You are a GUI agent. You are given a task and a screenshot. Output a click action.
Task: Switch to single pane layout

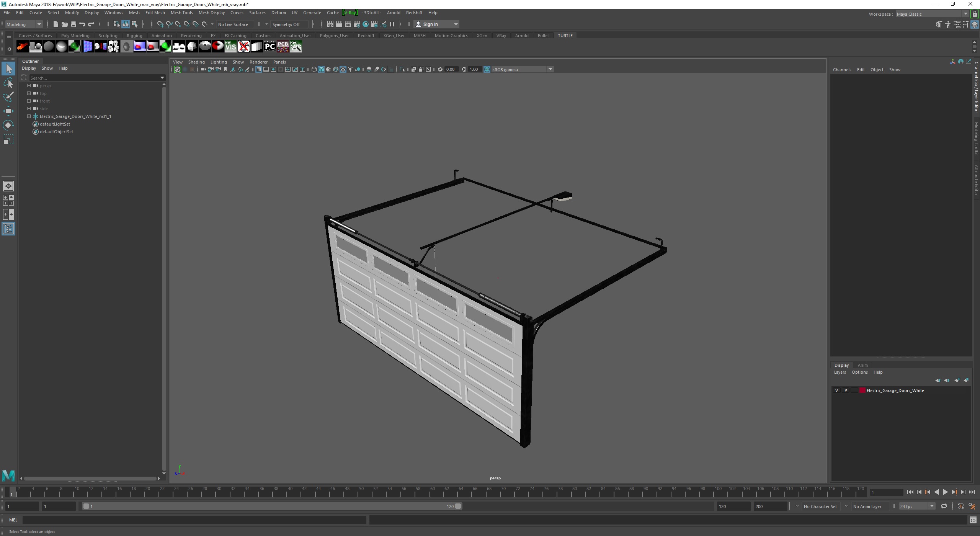(x=8, y=186)
